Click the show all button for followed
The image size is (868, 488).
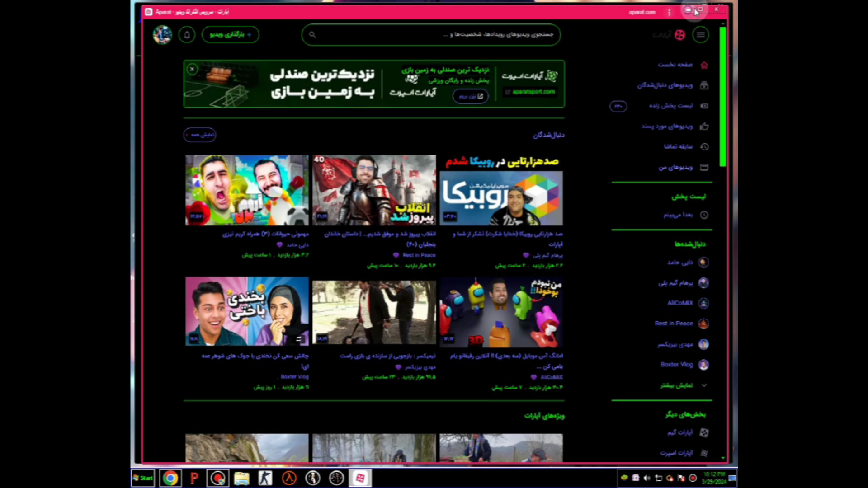click(x=199, y=135)
